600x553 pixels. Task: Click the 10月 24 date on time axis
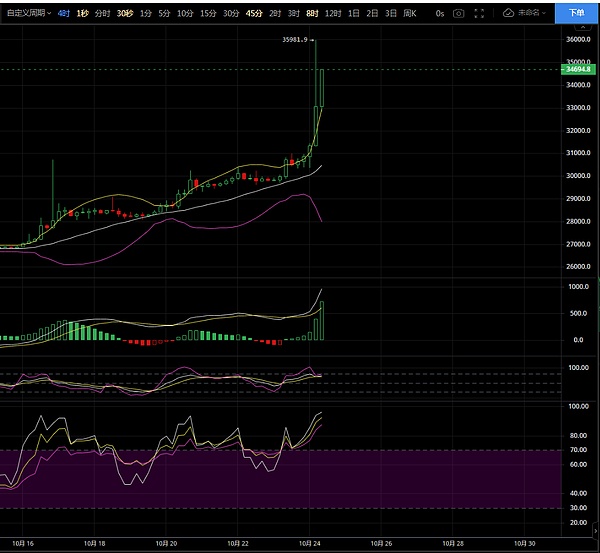[310, 543]
